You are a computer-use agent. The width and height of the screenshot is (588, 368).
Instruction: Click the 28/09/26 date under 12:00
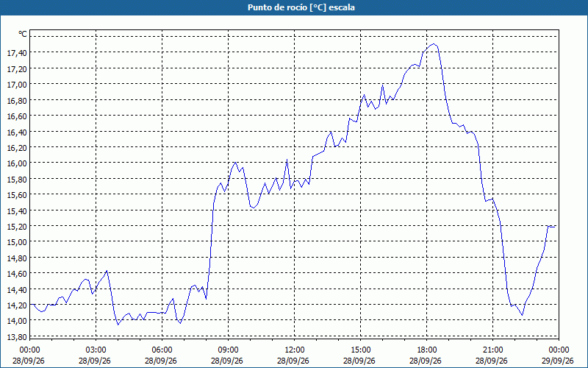pyautogui.click(x=293, y=361)
